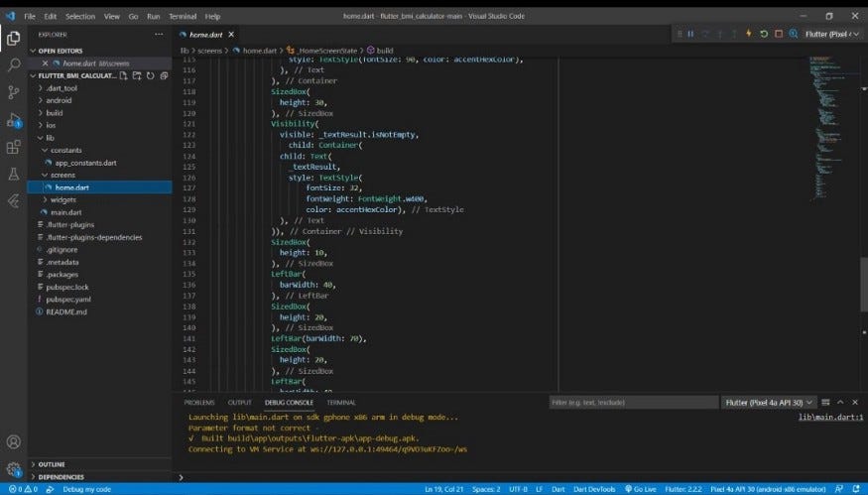Open Run and Debug view

coord(14,120)
